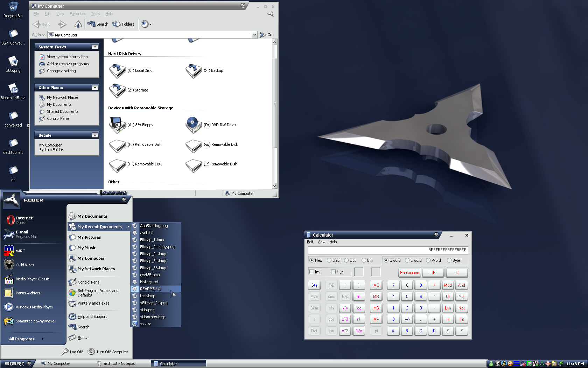Select the Dec radio button
Viewport: 588px width, 368px height.
pyautogui.click(x=329, y=260)
